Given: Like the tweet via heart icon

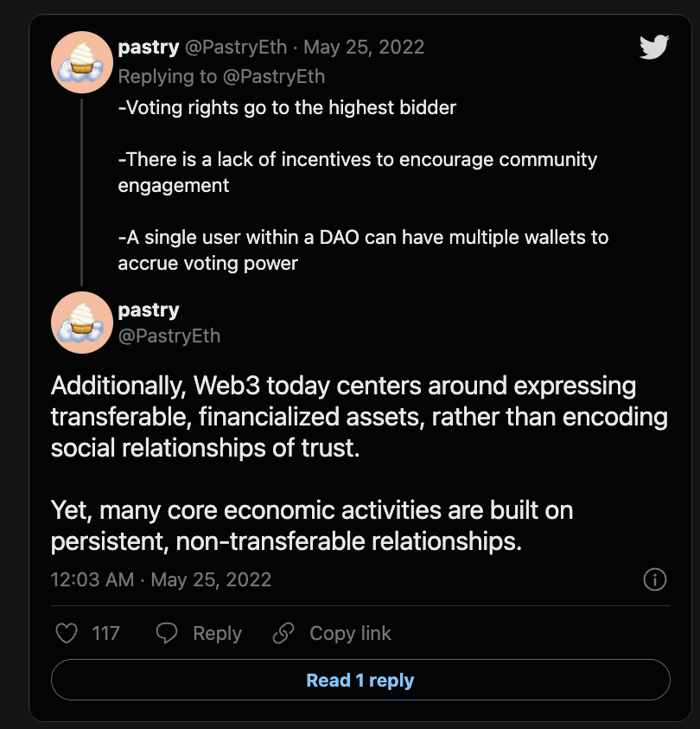Looking at the screenshot, I should [67, 633].
